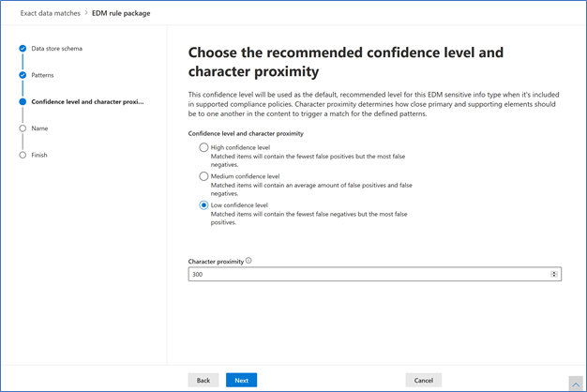Select Low confidence level radio button
The image size is (587, 392).
pos(203,205)
